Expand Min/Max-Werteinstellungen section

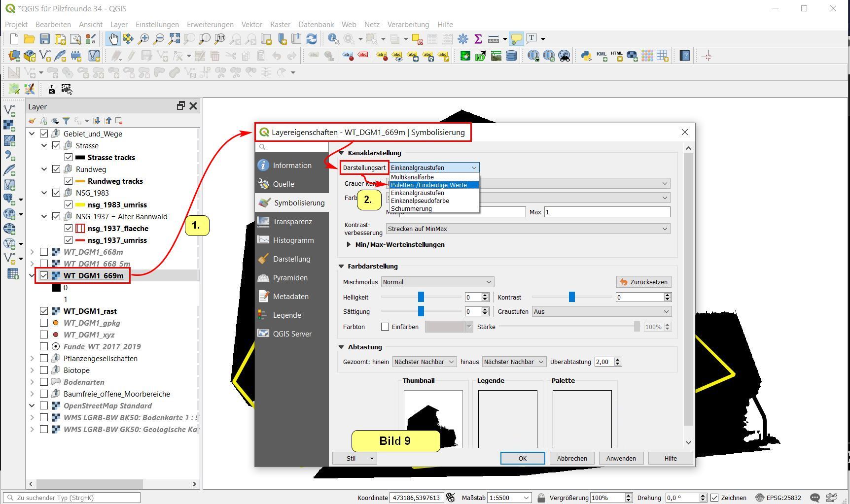coord(349,245)
